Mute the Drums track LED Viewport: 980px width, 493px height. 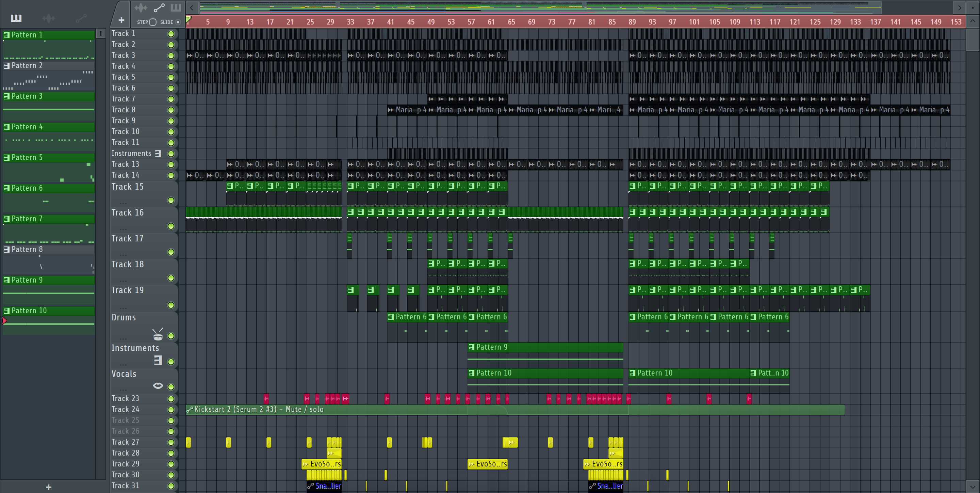(171, 336)
